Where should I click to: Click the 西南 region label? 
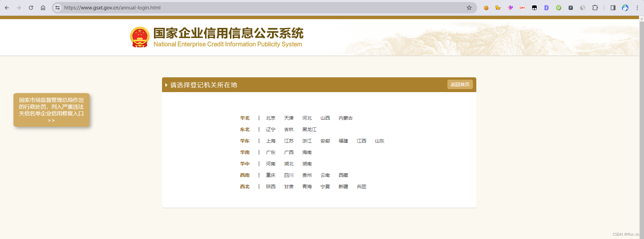(245, 175)
